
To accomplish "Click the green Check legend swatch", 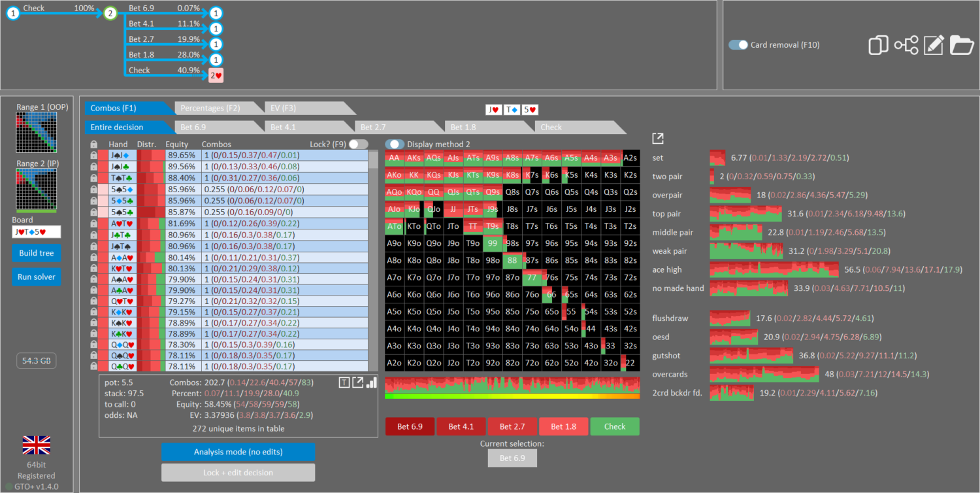I will pos(614,426).
